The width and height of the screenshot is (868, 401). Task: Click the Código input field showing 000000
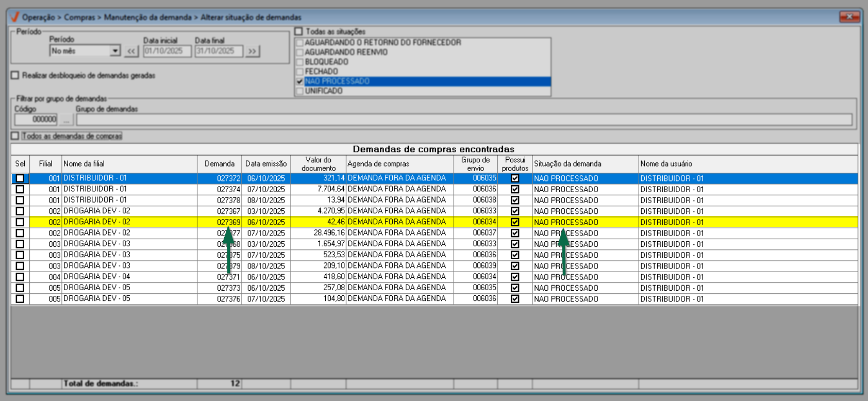(x=36, y=120)
